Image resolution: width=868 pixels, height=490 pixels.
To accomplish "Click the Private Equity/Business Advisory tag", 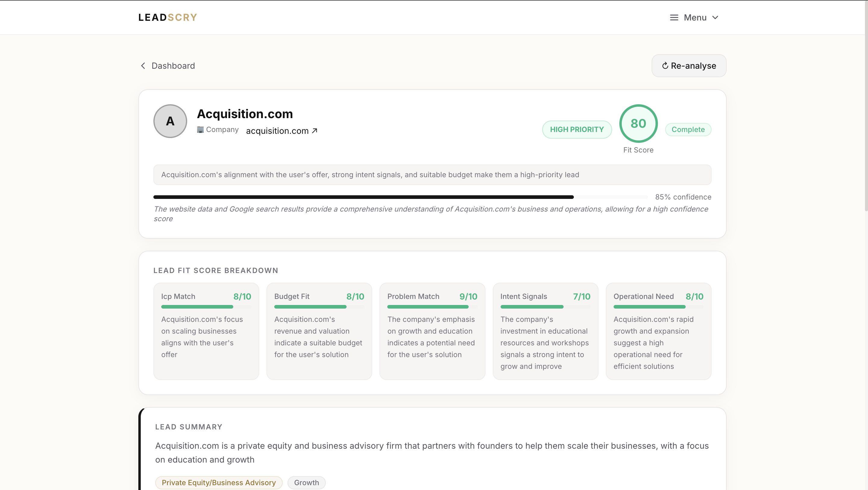I will pyautogui.click(x=219, y=482).
